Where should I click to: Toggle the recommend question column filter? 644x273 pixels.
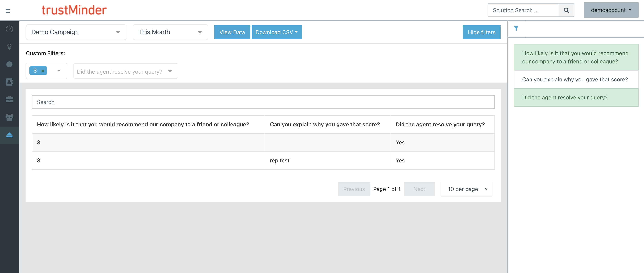576,57
